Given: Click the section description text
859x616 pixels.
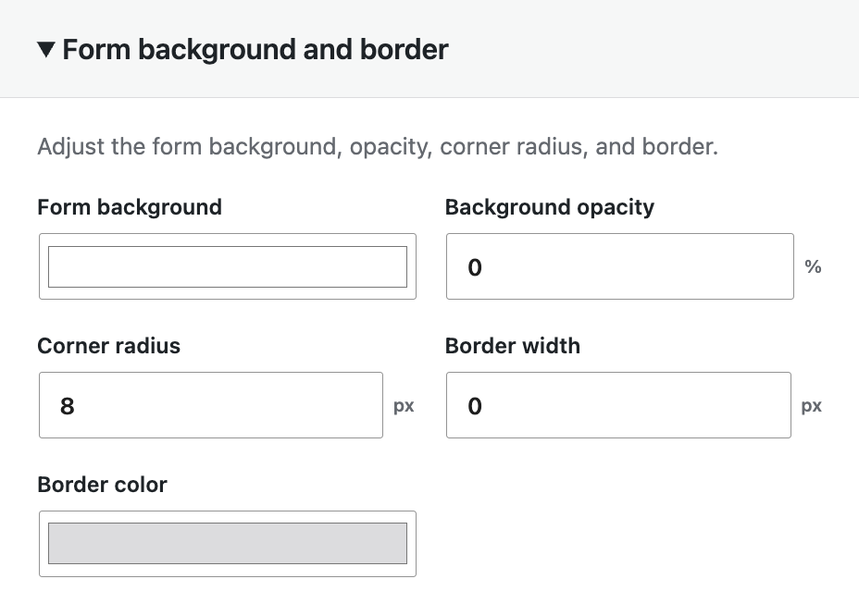Looking at the screenshot, I should 378,147.
